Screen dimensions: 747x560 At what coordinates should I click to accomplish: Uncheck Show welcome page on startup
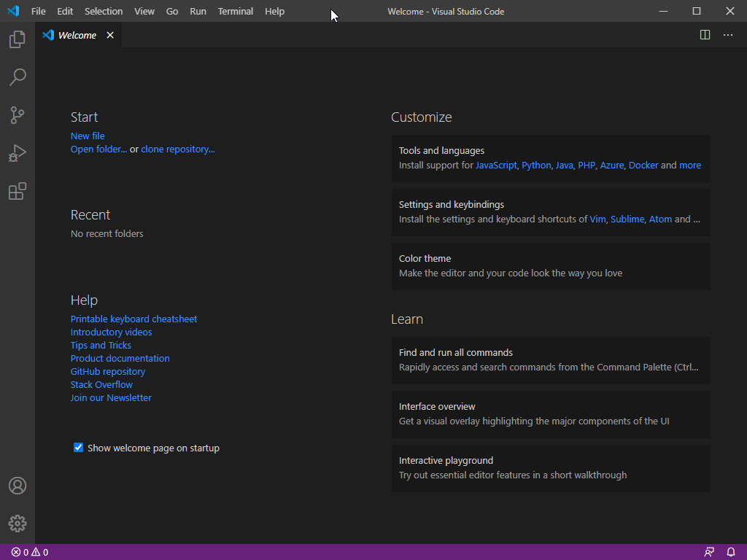(x=79, y=448)
